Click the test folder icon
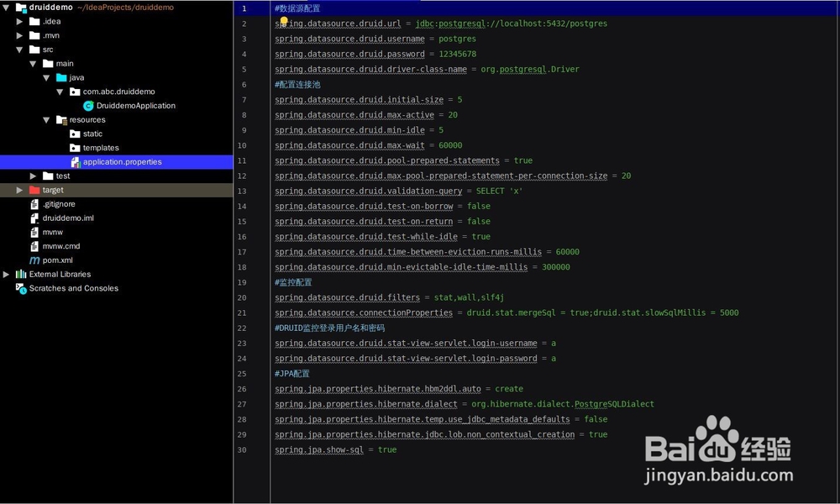This screenshot has height=504, width=840. tap(48, 176)
